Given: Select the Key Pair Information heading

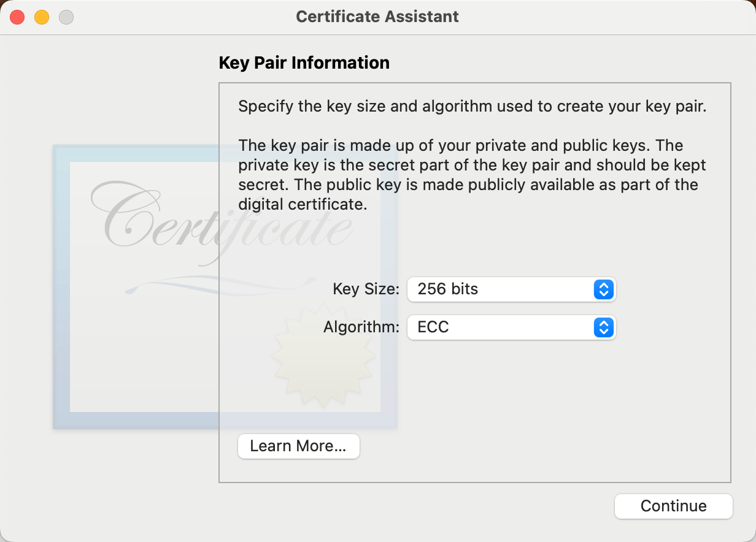Looking at the screenshot, I should (x=304, y=63).
